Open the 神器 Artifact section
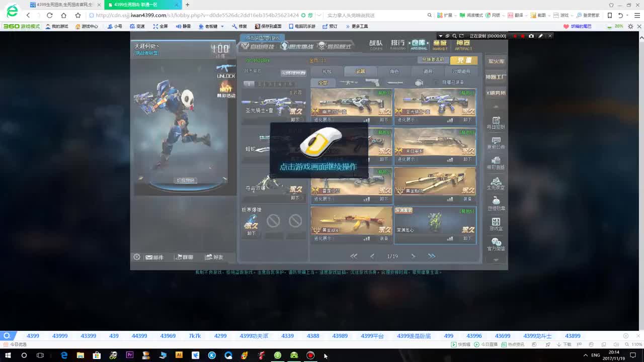 [x=463, y=45]
